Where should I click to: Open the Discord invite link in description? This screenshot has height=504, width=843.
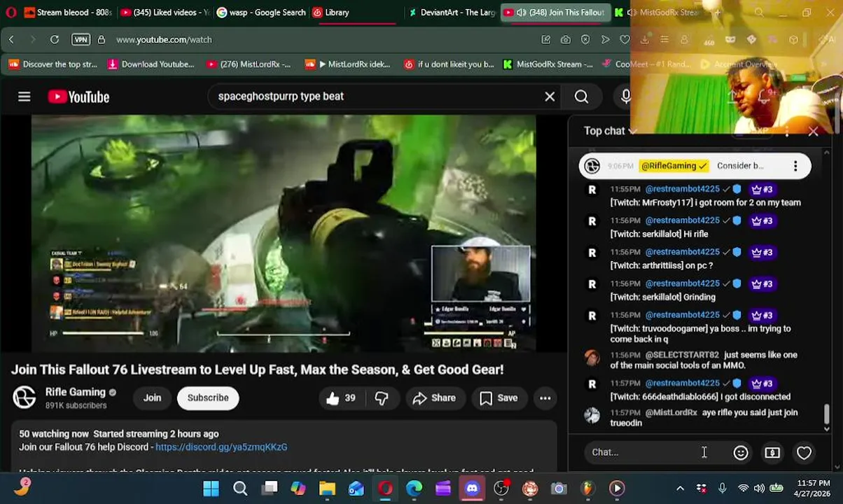click(221, 447)
